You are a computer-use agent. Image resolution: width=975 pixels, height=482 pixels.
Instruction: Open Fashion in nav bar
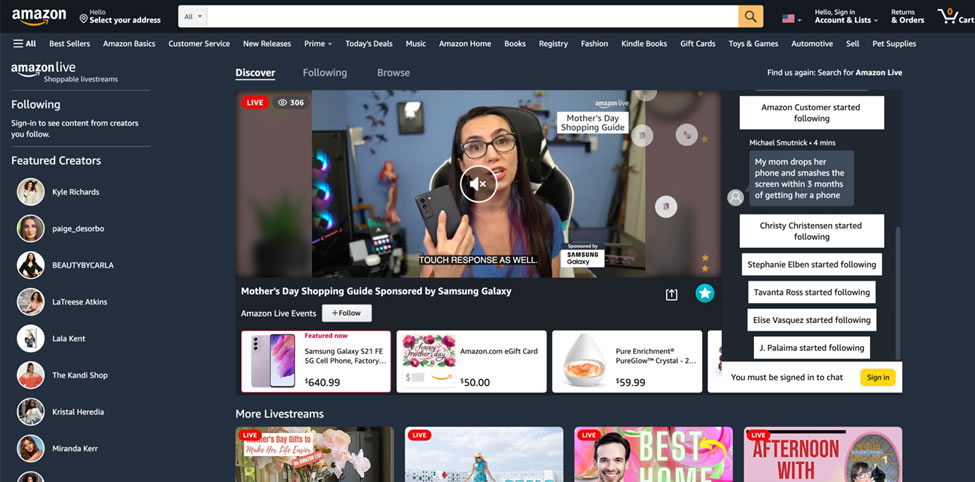point(594,44)
